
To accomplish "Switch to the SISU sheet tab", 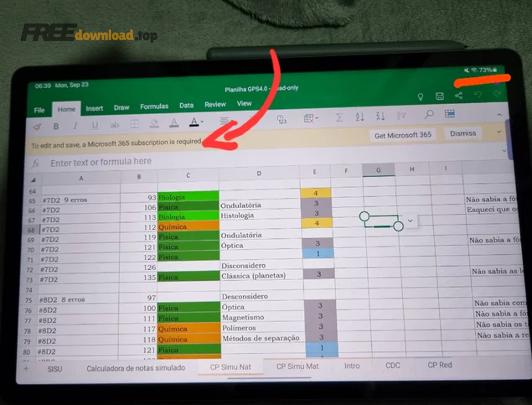I will [54, 369].
